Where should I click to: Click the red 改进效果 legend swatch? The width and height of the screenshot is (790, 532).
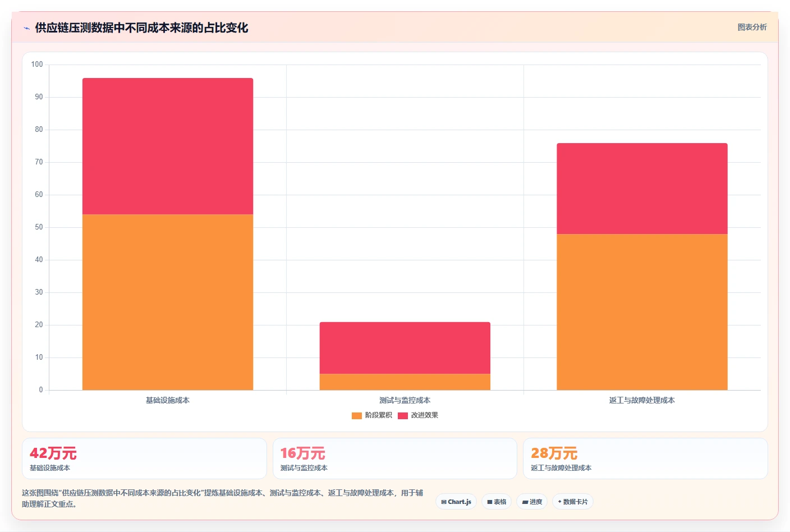click(x=403, y=416)
